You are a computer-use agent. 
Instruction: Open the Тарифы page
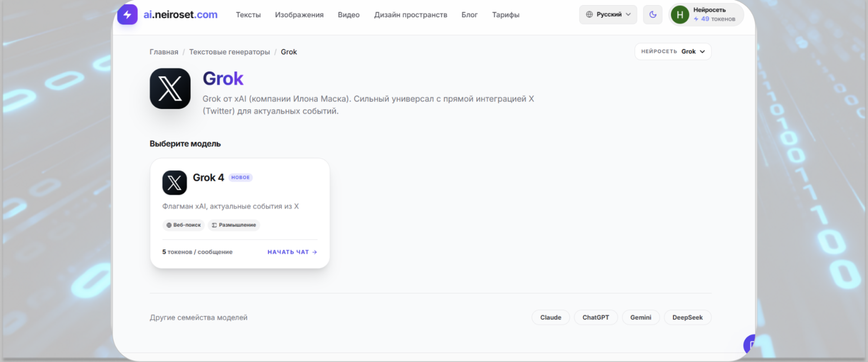coord(505,15)
